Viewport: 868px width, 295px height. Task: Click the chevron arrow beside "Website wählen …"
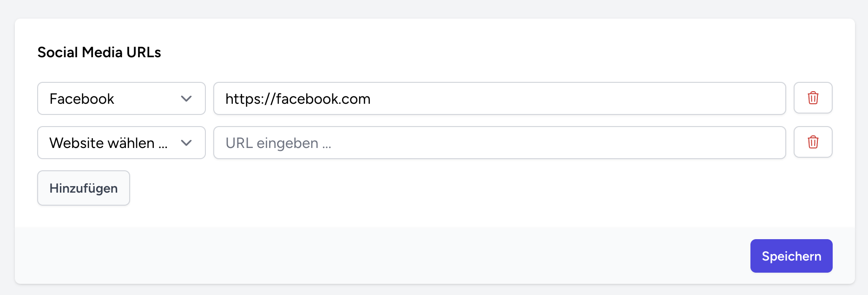186,143
